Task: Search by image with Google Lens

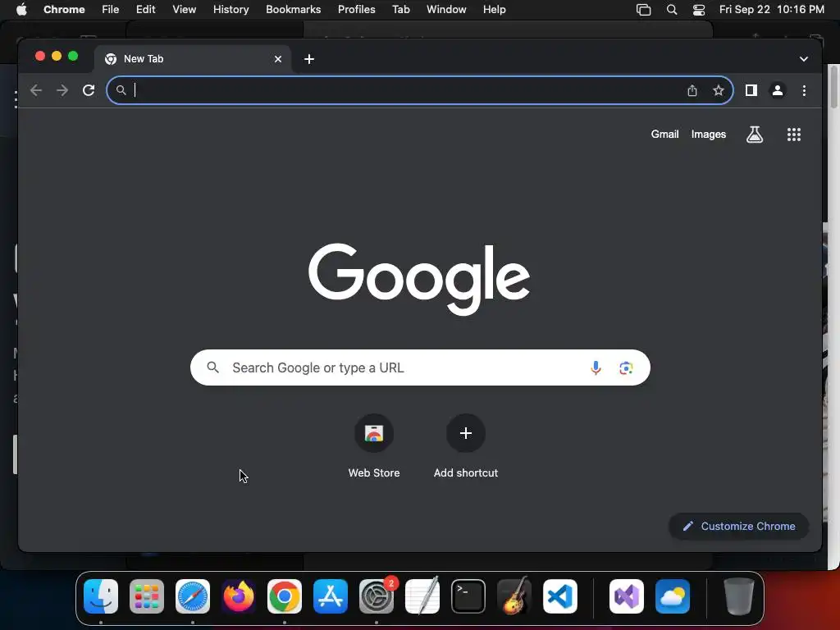Action: click(626, 368)
